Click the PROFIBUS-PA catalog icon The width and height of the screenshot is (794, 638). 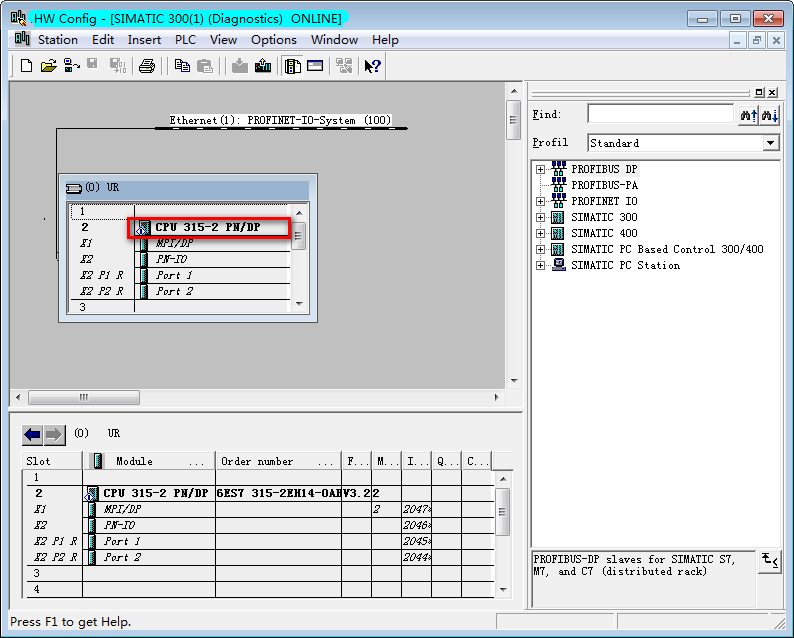click(559, 185)
